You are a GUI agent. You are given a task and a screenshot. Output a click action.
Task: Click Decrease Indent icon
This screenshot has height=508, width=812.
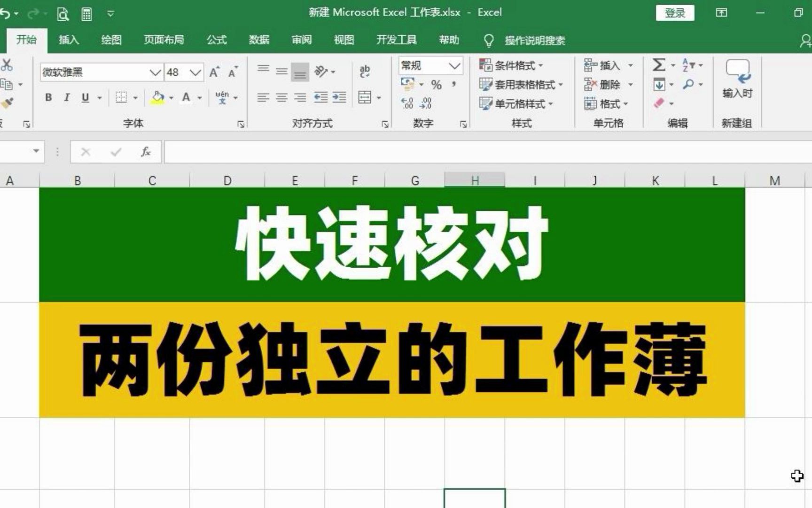321,97
